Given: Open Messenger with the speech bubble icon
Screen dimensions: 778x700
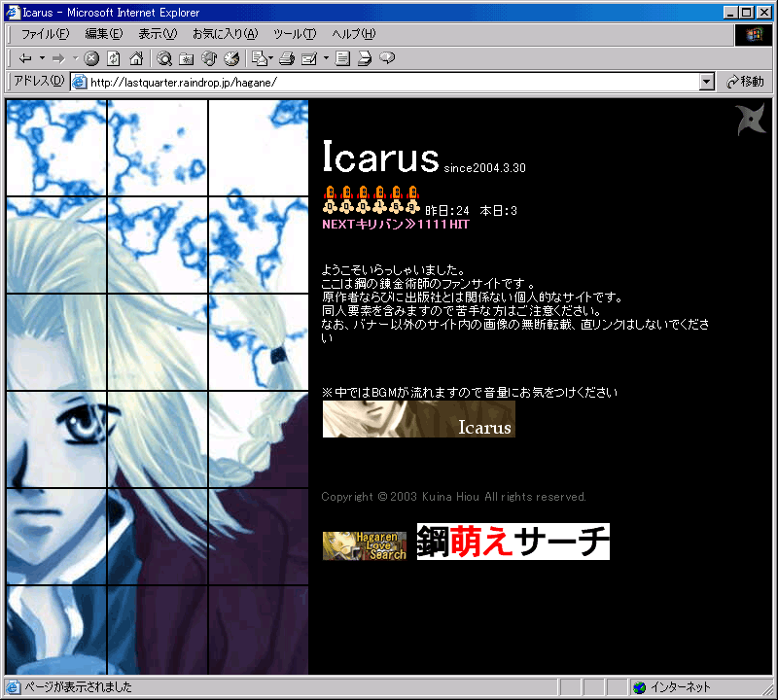Looking at the screenshot, I should (387, 58).
